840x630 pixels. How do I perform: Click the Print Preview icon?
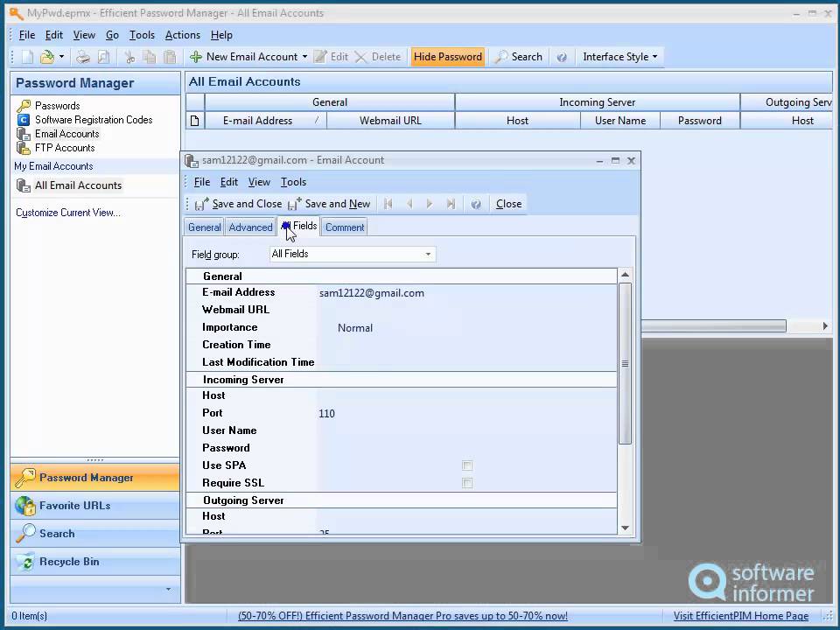pyautogui.click(x=103, y=57)
